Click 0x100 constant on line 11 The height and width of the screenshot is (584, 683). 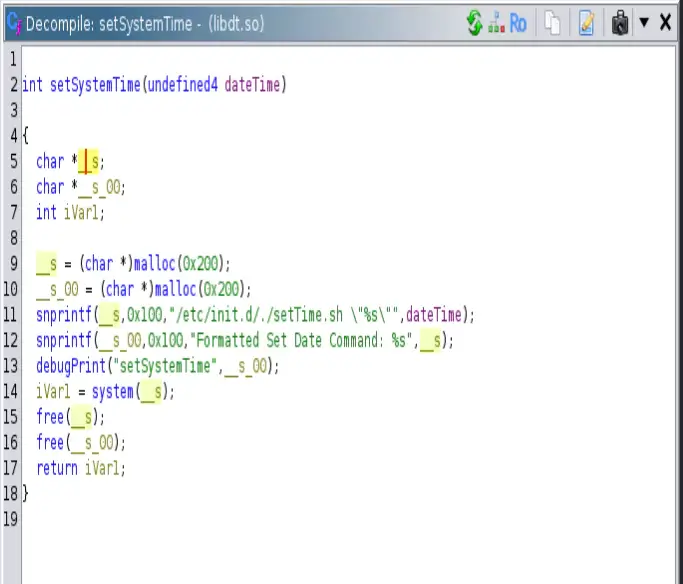tap(144, 315)
